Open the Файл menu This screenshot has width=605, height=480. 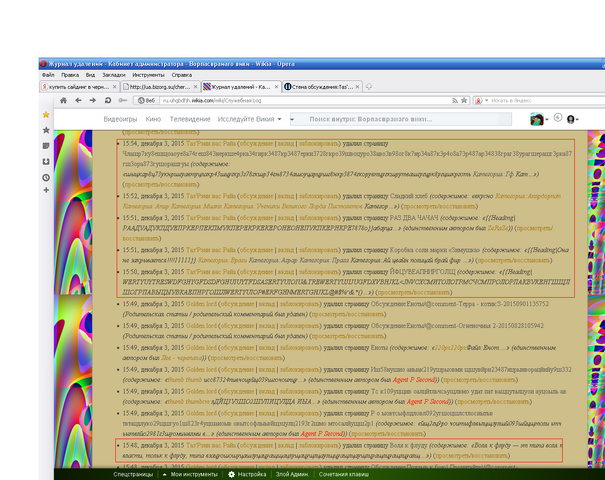[x=48, y=75]
